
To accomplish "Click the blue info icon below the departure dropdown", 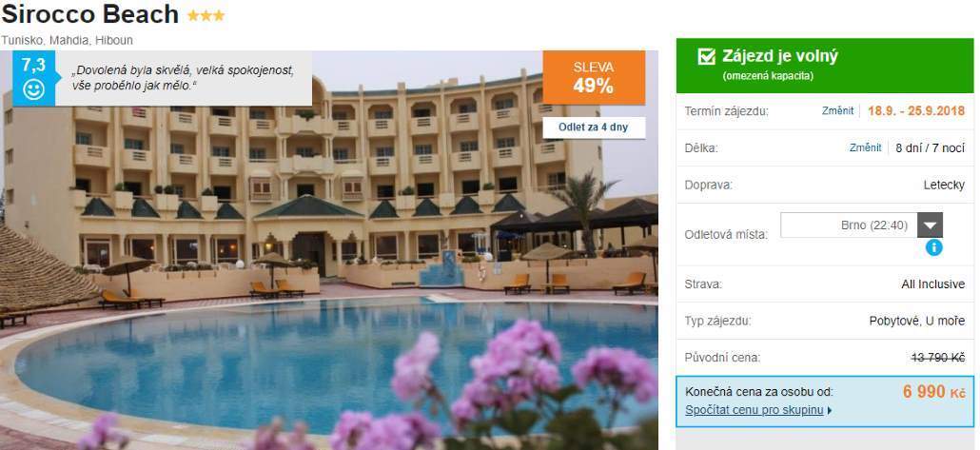I will pos(933,247).
